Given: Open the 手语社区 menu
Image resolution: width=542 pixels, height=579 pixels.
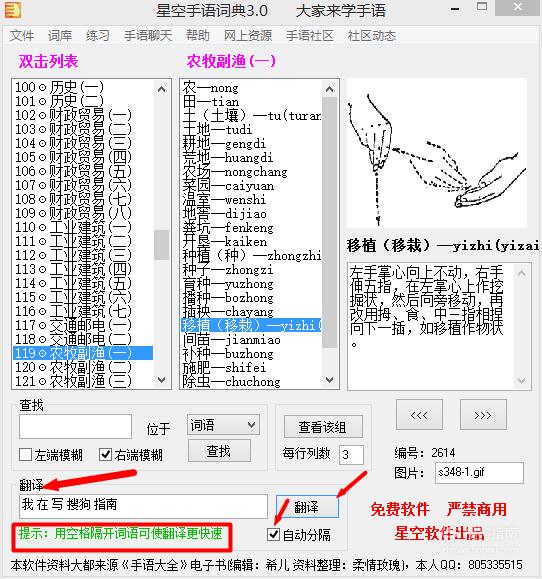Looking at the screenshot, I should (310, 36).
